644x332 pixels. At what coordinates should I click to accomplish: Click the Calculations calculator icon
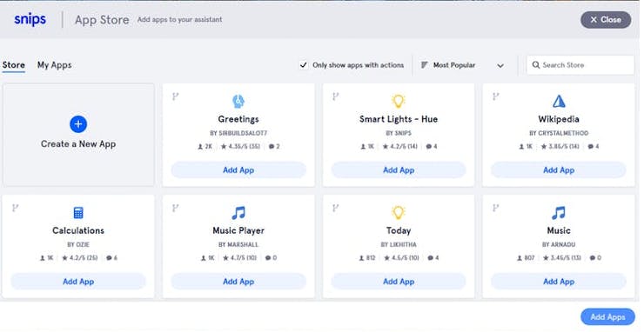tap(78, 213)
